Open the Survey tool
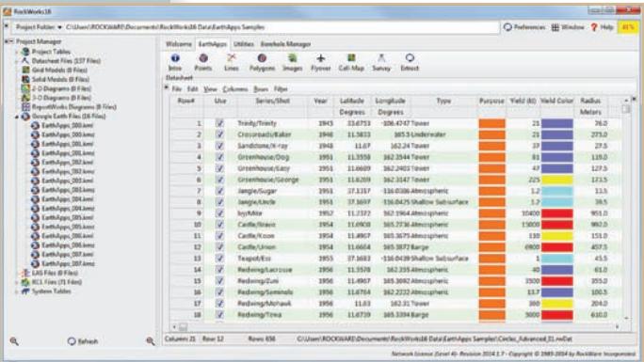Image resolution: width=644 pixels, height=362 pixels. click(381, 62)
